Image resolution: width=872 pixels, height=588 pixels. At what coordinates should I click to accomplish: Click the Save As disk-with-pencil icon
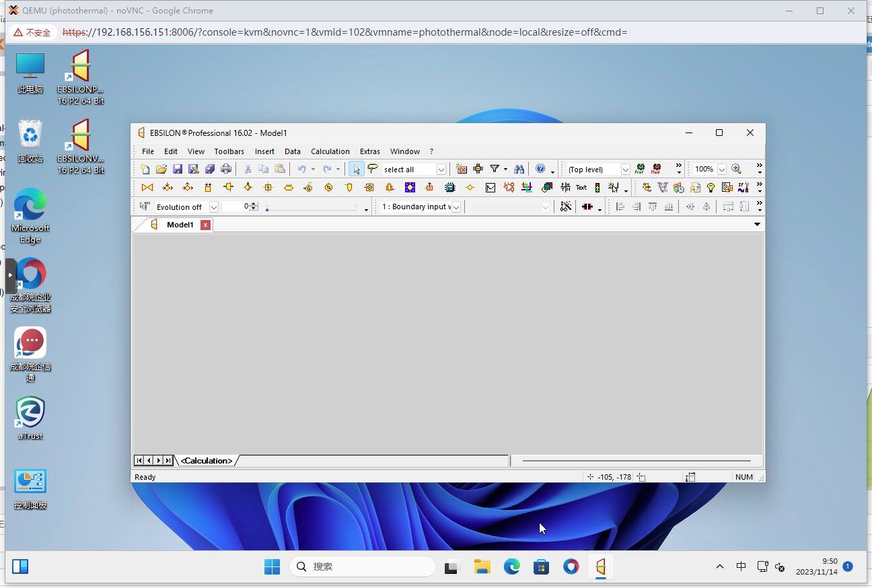tap(194, 170)
